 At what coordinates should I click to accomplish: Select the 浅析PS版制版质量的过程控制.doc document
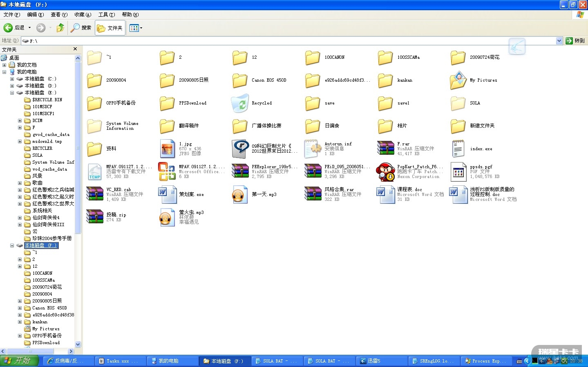[x=458, y=194]
